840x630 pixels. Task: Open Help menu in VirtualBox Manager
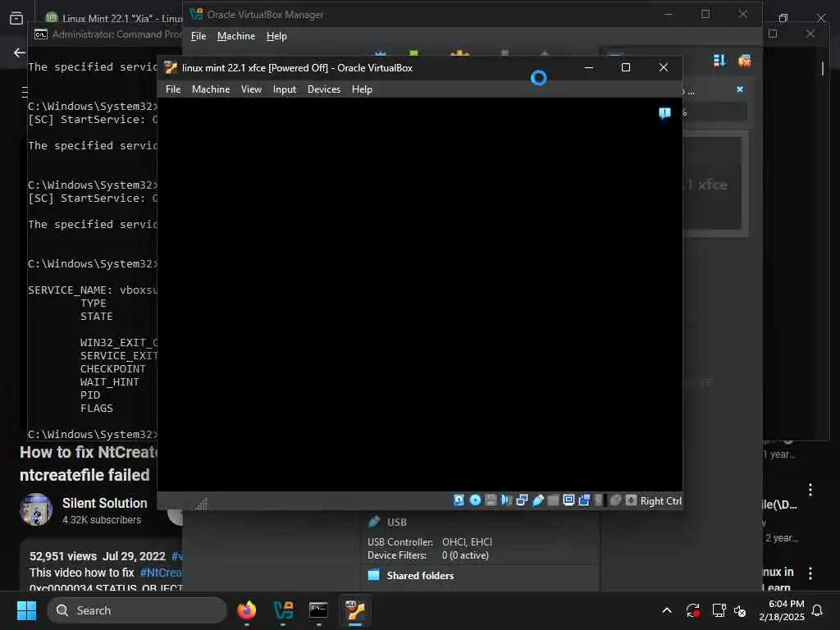pos(276,36)
